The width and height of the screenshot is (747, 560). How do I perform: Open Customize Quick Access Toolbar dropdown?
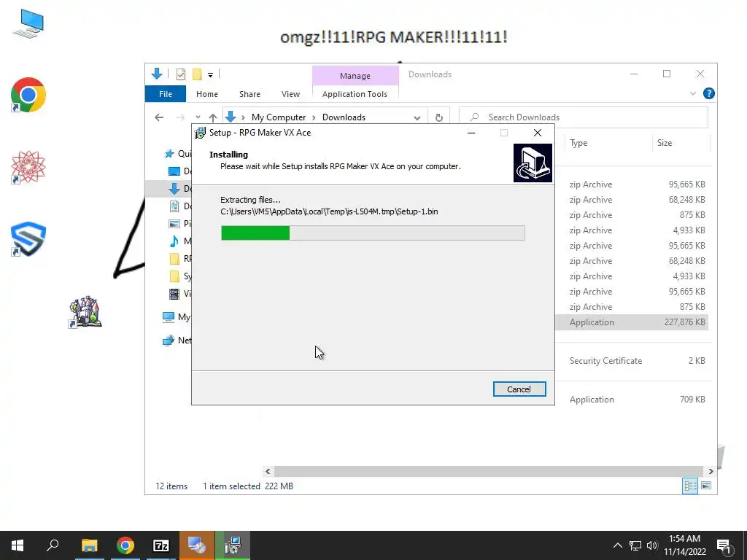coord(210,75)
